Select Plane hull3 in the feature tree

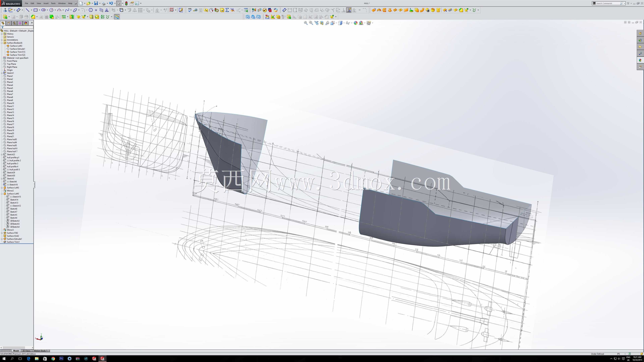pos(12,139)
